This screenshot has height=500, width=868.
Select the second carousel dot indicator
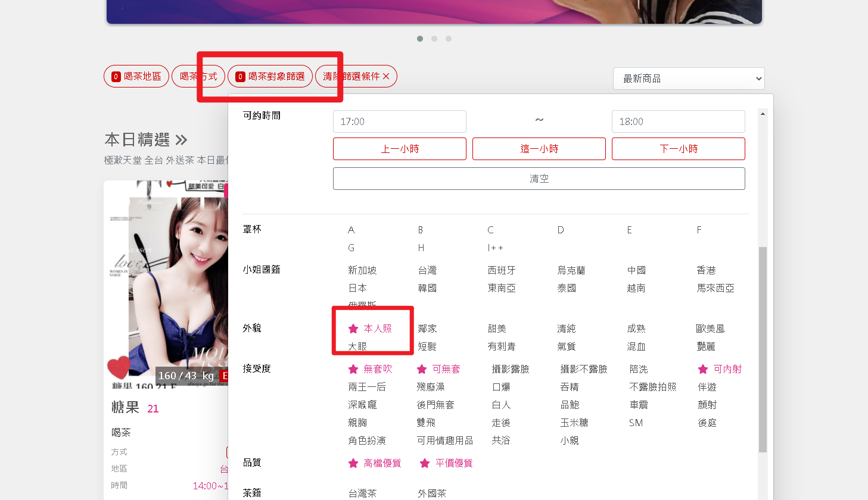click(x=434, y=39)
